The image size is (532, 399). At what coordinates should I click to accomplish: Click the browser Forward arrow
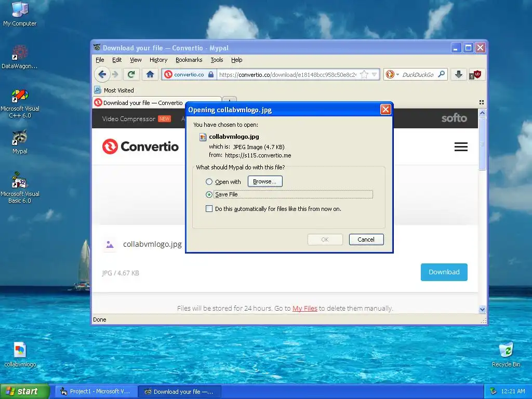click(x=115, y=74)
